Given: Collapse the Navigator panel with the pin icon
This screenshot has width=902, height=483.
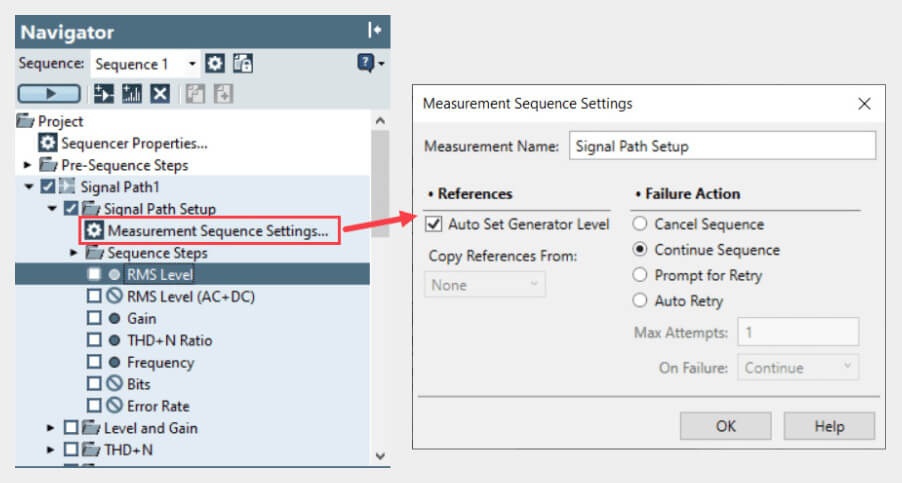Looking at the screenshot, I should pos(374,31).
